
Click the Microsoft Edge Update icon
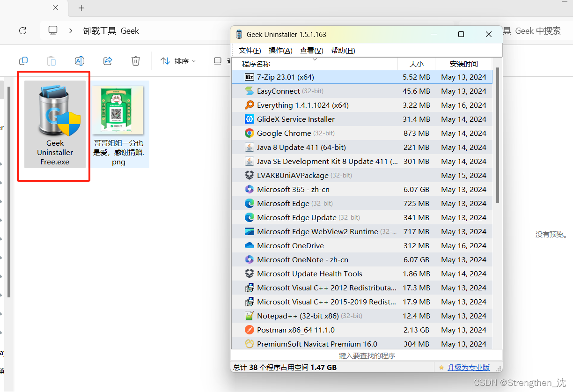250,217
